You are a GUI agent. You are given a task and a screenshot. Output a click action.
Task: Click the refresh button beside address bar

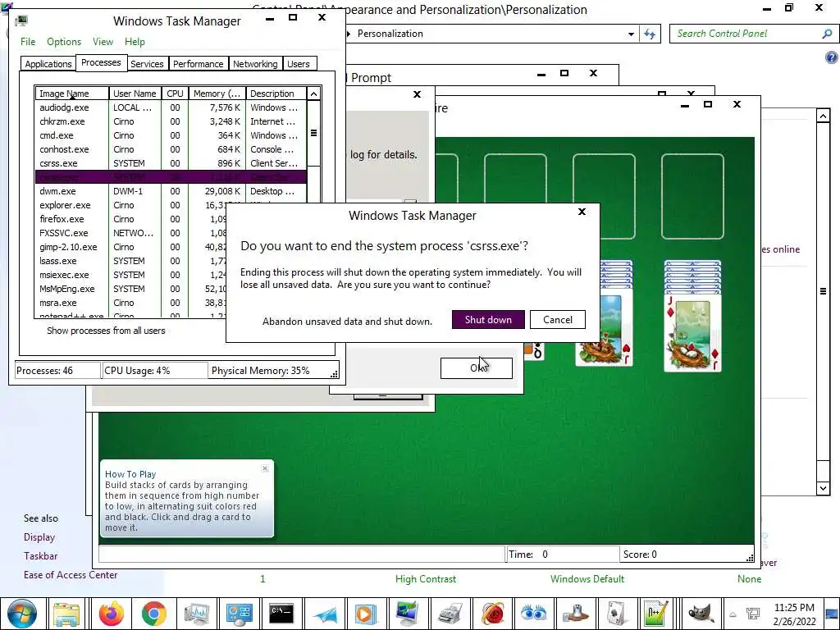650,34
